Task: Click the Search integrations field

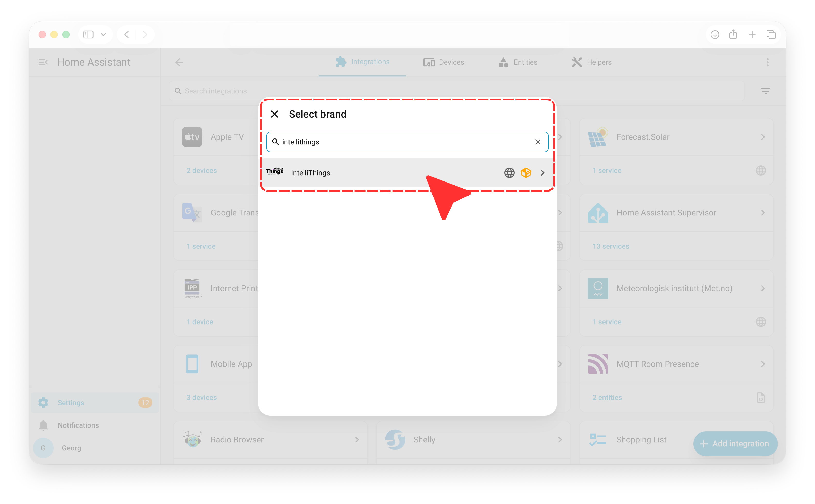Action: (x=457, y=91)
